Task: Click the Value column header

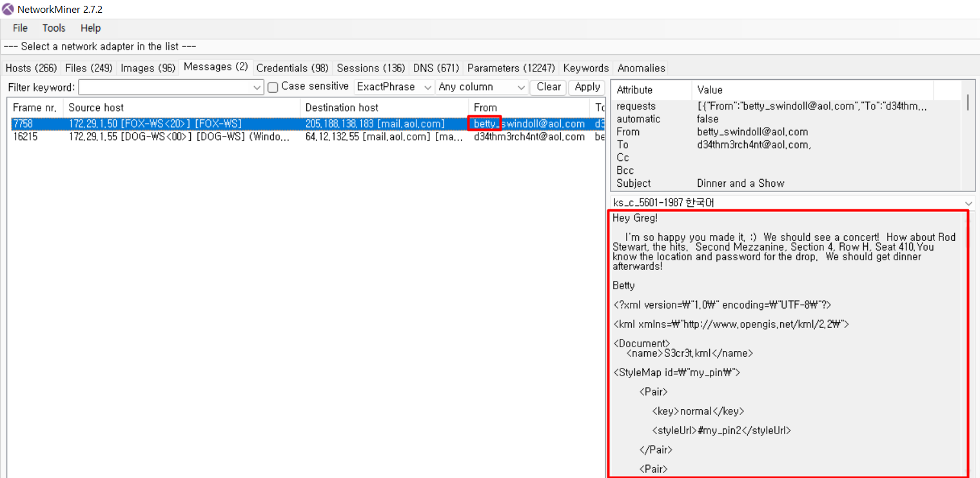Action: [812, 90]
